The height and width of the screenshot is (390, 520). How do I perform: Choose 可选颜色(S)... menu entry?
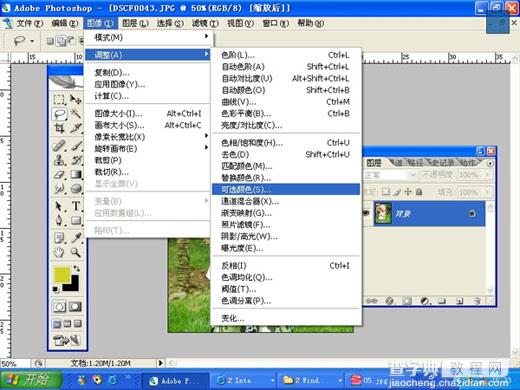286,189
